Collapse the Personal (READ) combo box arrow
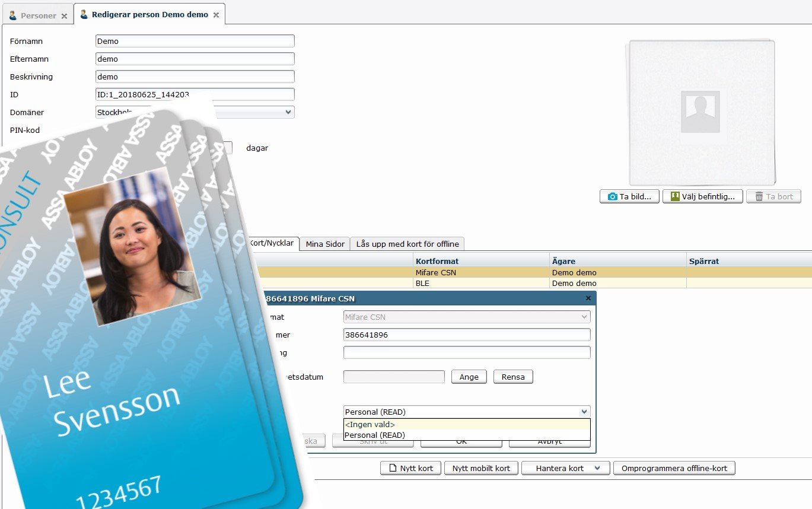This screenshot has height=509, width=812. (584, 412)
